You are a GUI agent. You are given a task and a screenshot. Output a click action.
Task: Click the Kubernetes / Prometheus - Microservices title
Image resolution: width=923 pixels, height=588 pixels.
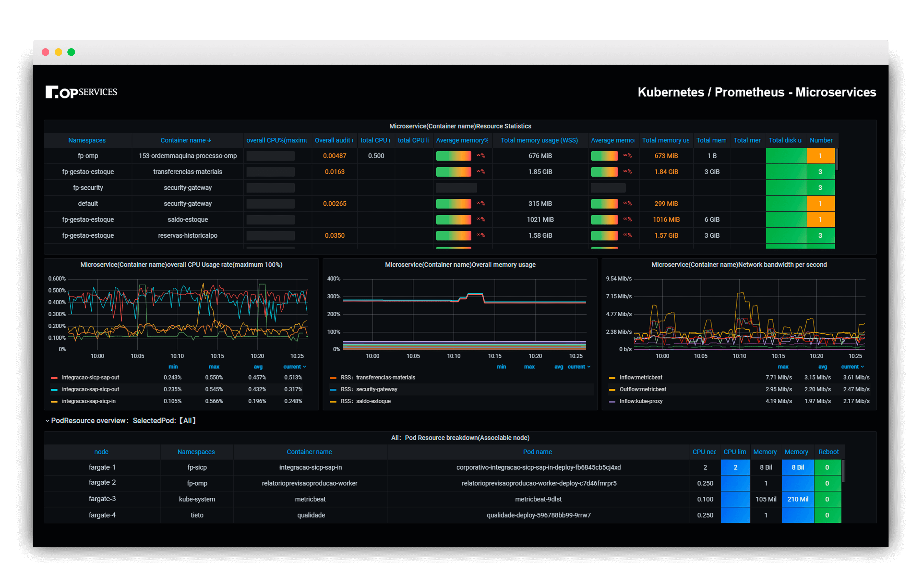(x=757, y=92)
